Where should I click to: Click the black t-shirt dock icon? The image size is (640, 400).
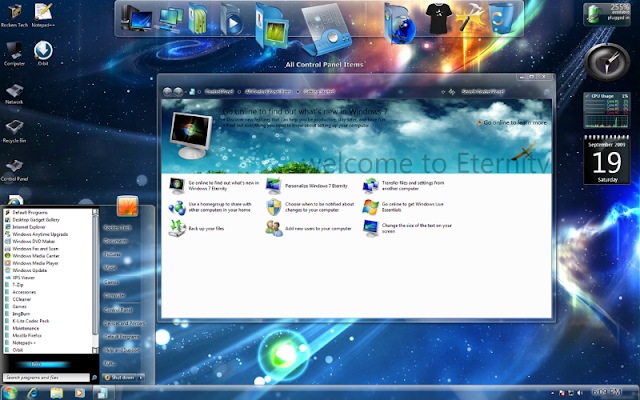tap(439, 18)
